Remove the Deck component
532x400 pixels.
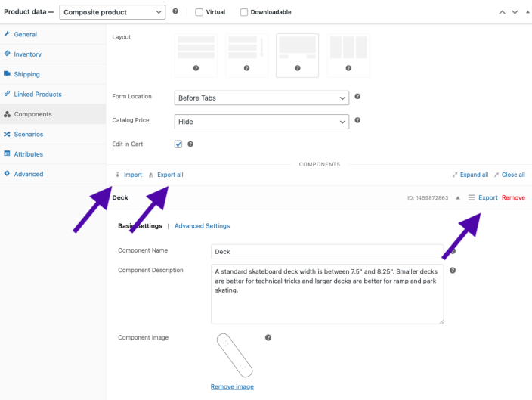513,197
